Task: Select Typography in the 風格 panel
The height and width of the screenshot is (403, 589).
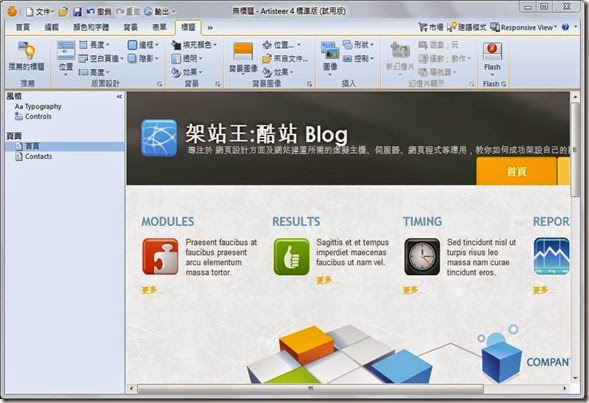Action: [38, 107]
